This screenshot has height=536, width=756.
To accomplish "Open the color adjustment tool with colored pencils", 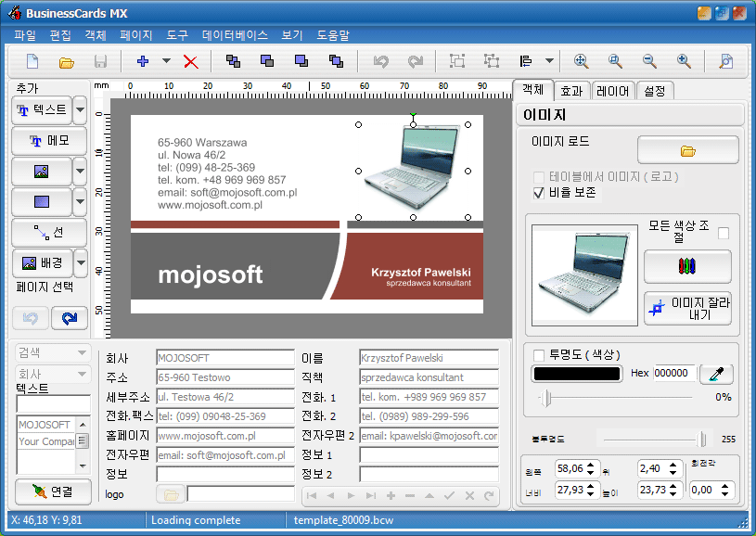I will pyautogui.click(x=687, y=266).
